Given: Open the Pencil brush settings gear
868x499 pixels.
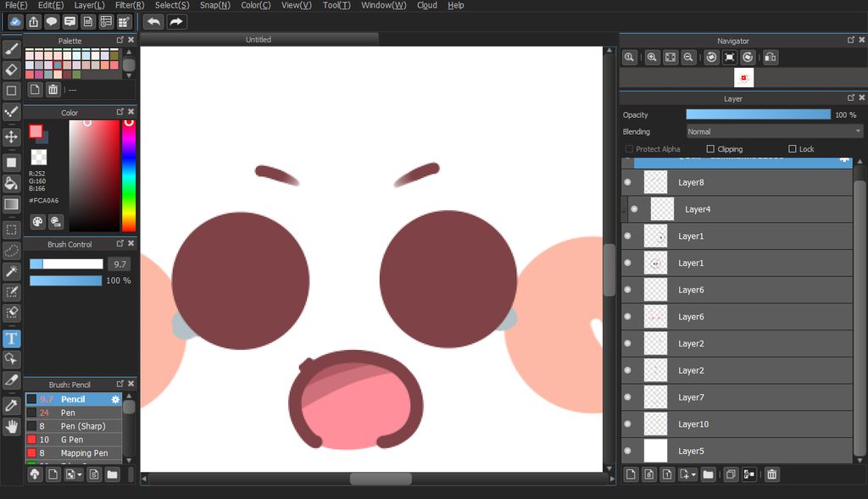Looking at the screenshot, I should [115, 399].
